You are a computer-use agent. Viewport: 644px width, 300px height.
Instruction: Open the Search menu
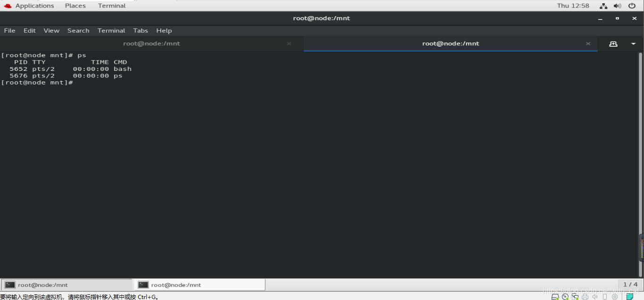pos(78,30)
